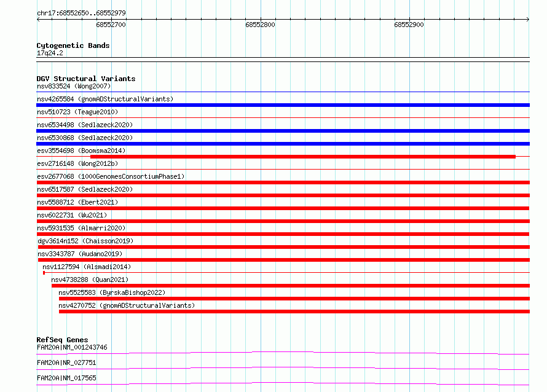Open variant nsv1127594 (Alsmadi2014)
This screenshot has width=547, height=392.
[x=87, y=267]
